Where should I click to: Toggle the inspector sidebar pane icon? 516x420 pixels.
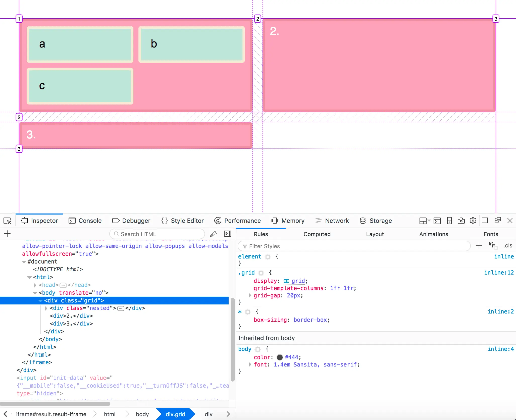click(x=228, y=234)
